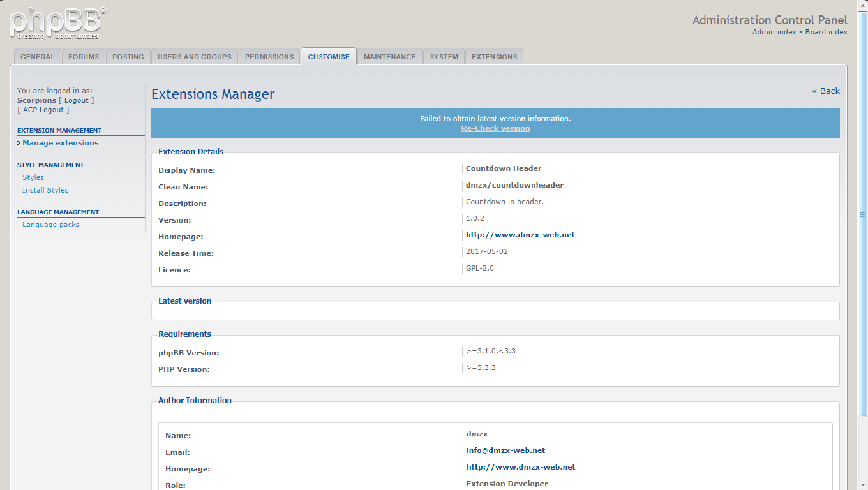
Task: Open Install Styles in sidebar
Action: click(45, 190)
